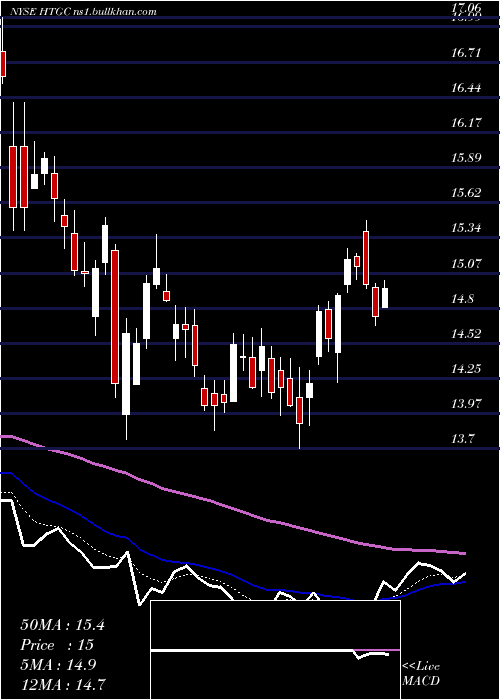Click the Price : 15 readout

tap(57, 645)
